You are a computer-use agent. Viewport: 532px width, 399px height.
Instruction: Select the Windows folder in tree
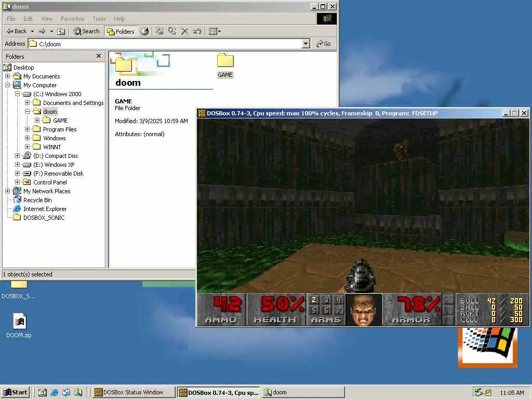(x=54, y=138)
